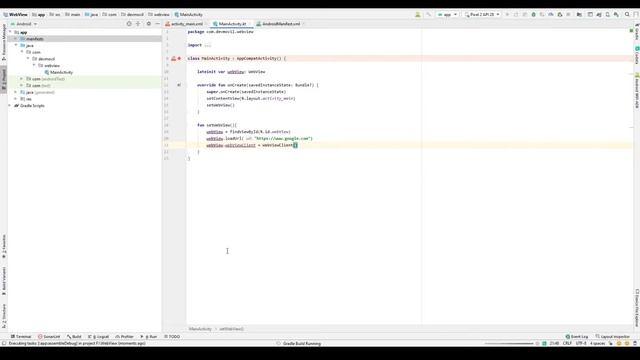This screenshot has height=360, width=640.
Task: Click the status bar tool window toggle icon
Action: 4,343
